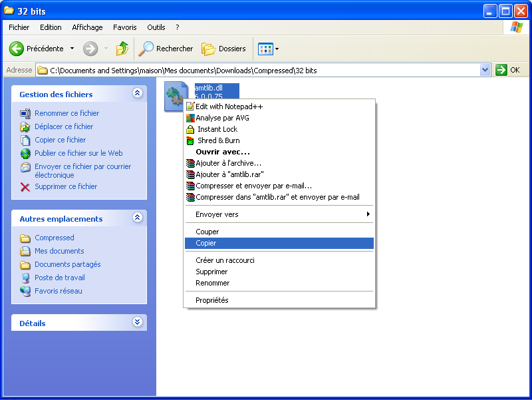Navigate back with the Précédente arrow
This screenshot has width=532, height=400.
28,48
